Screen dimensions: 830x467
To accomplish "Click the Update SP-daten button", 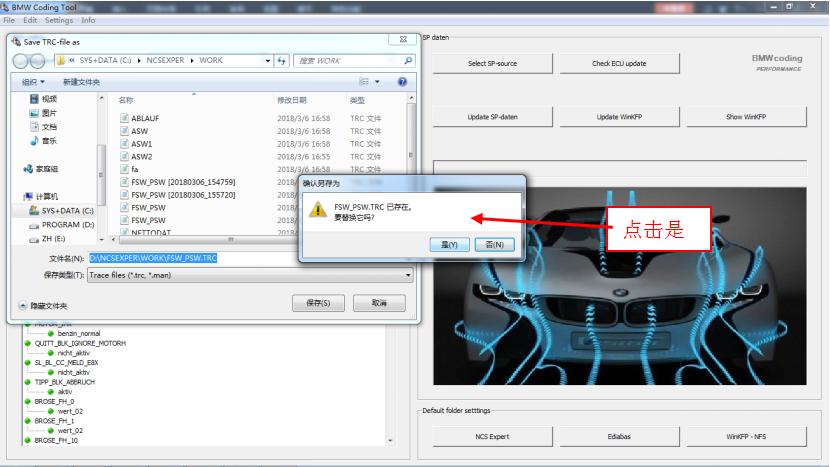I will [x=492, y=117].
